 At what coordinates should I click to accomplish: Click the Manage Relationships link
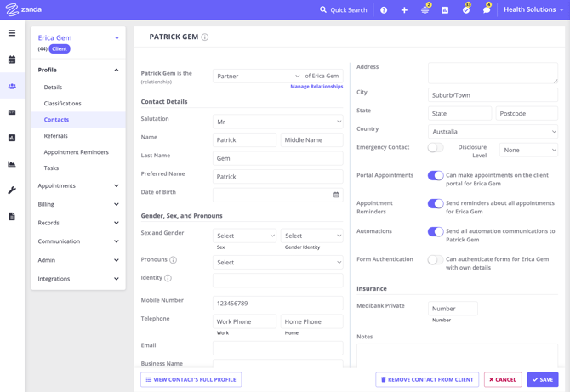(316, 87)
